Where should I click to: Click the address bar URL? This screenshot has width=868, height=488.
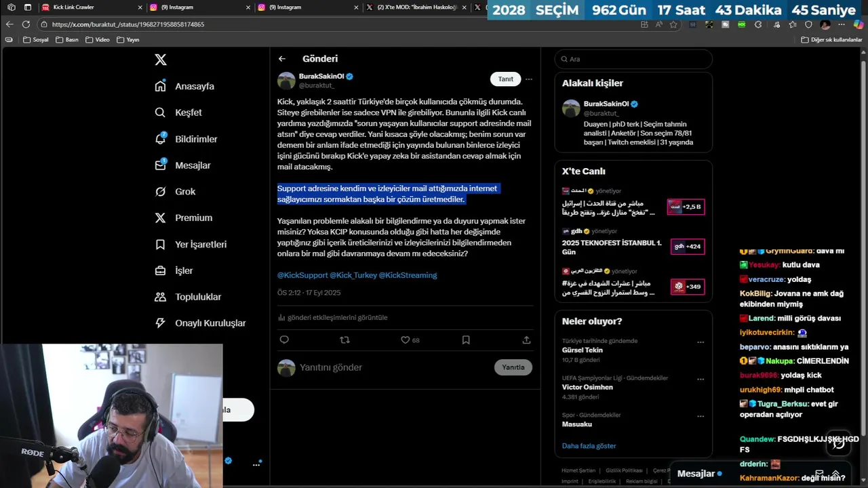[128, 24]
